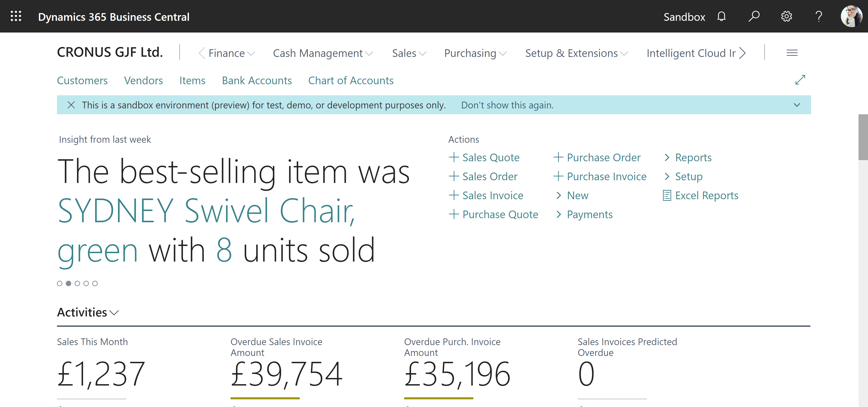
Task: Select the third headline carousel dot
Action: click(x=77, y=283)
